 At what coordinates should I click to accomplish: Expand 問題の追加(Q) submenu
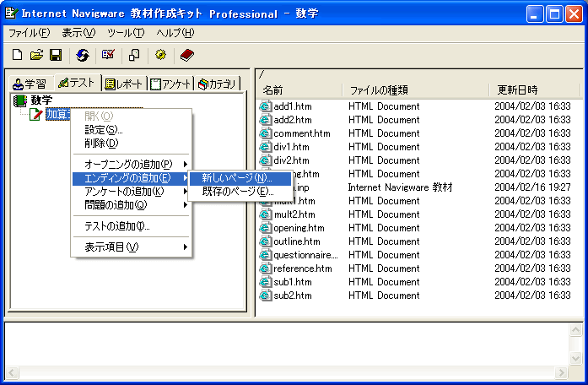[132, 205]
